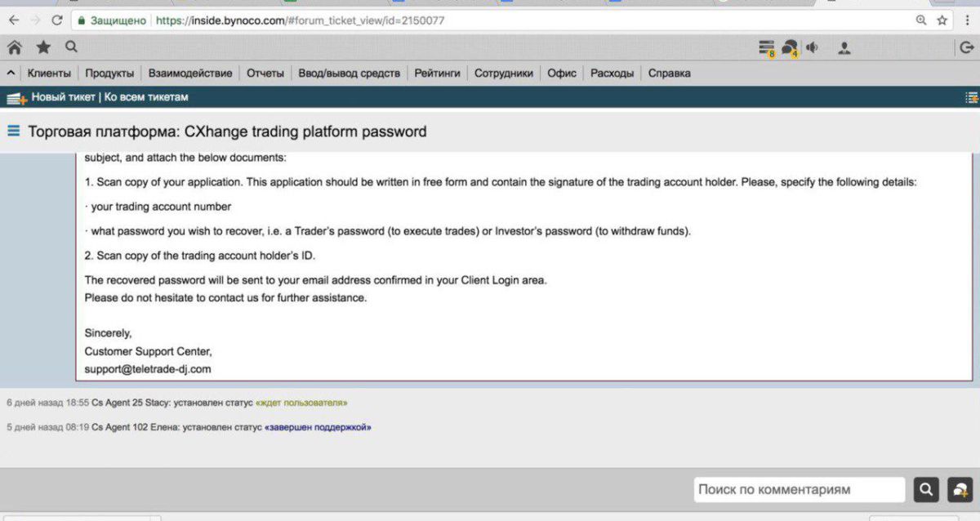Open the ticket hamburger menu beside title

coord(14,131)
